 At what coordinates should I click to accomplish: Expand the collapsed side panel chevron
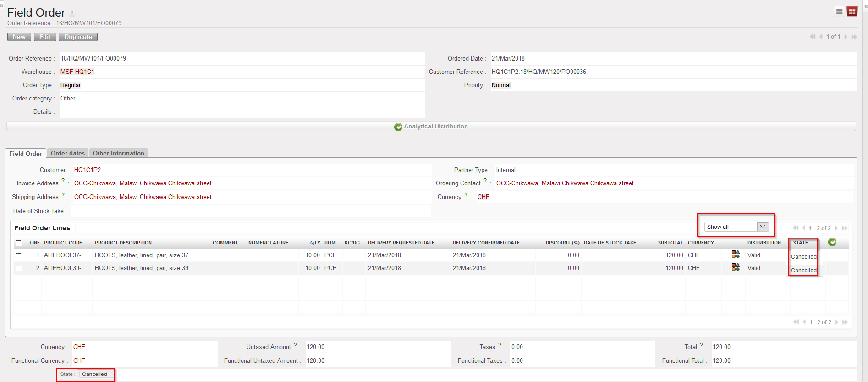tap(2, 6)
